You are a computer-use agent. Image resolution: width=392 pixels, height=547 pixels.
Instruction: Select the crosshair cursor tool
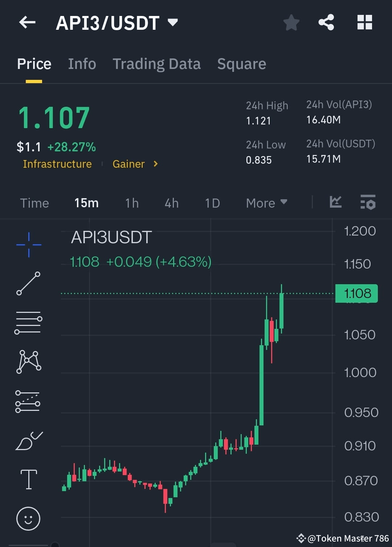tap(28, 245)
